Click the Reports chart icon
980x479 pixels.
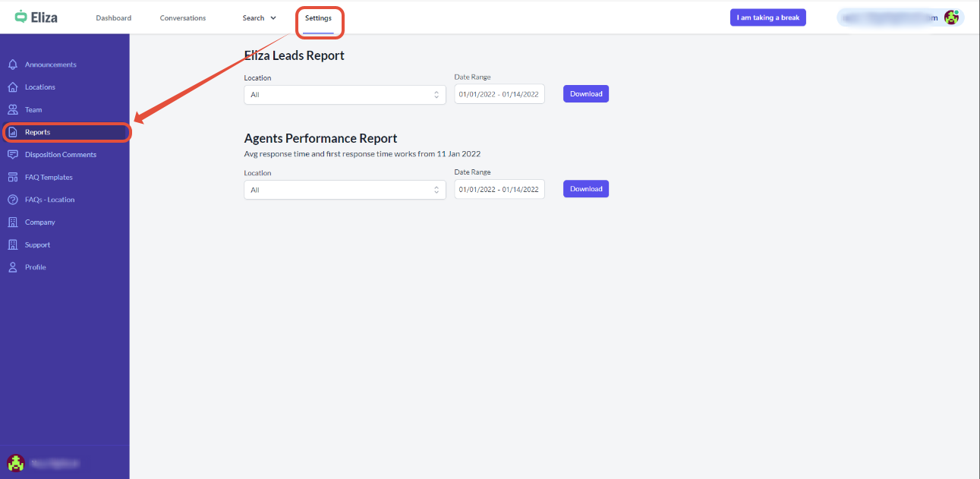(x=12, y=132)
